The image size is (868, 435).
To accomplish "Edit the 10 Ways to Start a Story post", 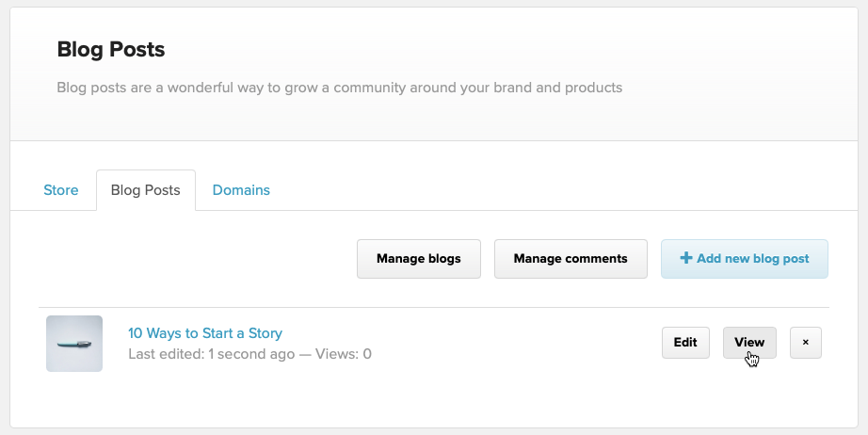I will pos(685,343).
